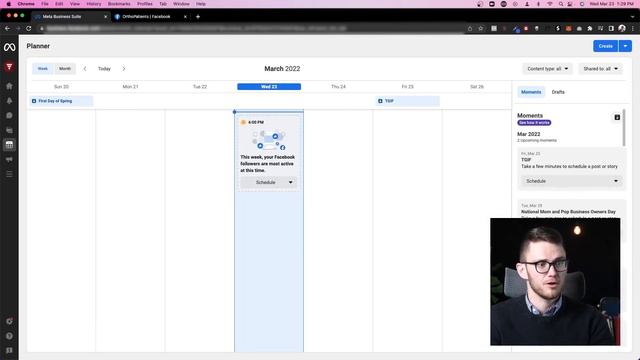Select OrthoPatients Facebook browser tab
The image size is (640, 360).
[x=150, y=17]
